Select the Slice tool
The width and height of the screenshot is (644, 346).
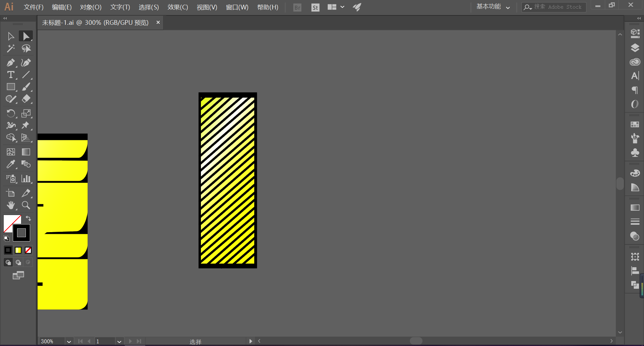click(x=26, y=193)
